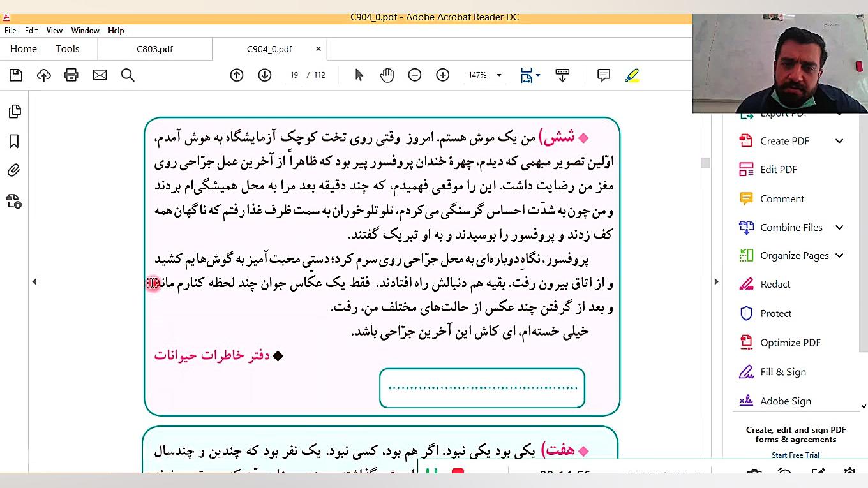This screenshot has height=488, width=868.
Task: Open the Fill & Sign tool
Action: click(783, 371)
